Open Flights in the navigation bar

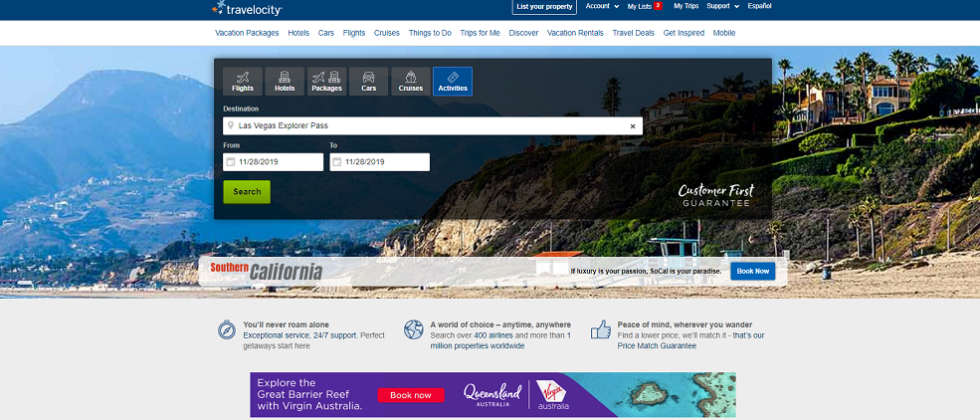click(x=354, y=33)
